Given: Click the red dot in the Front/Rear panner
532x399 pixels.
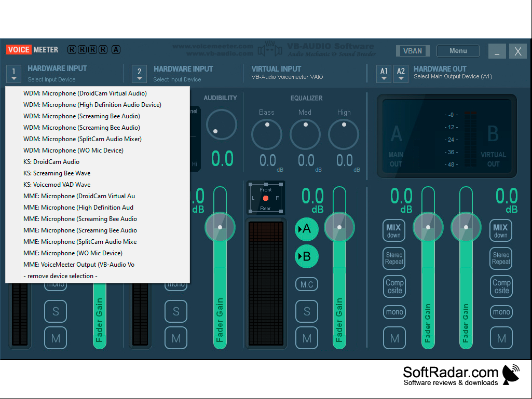Looking at the screenshot, I should (x=266, y=198).
